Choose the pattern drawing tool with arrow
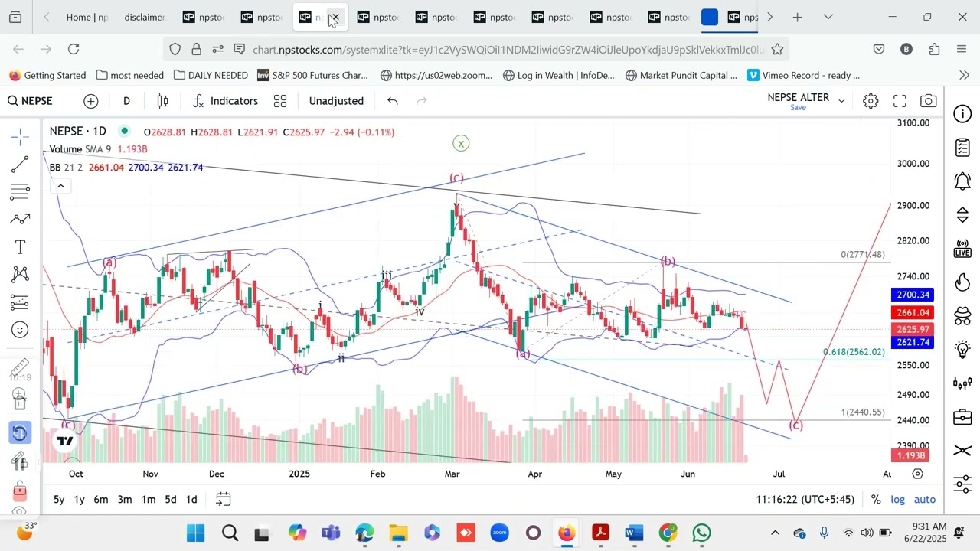The width and height of the screenshot is (980, 551). click(x=21, y=219)
